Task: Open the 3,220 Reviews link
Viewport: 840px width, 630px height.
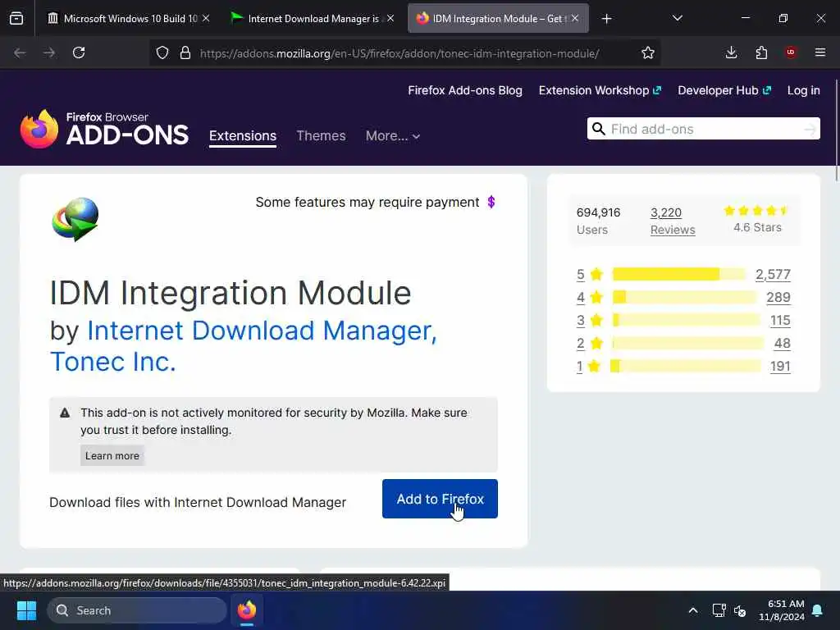Action: pos(673,221)
